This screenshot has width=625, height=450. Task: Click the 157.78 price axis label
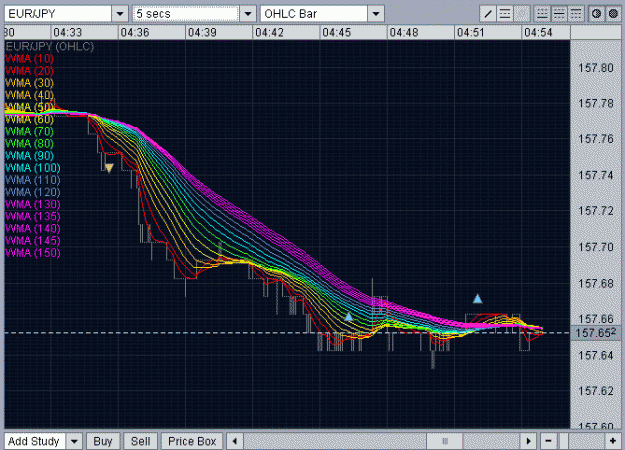tap(596, 104)
